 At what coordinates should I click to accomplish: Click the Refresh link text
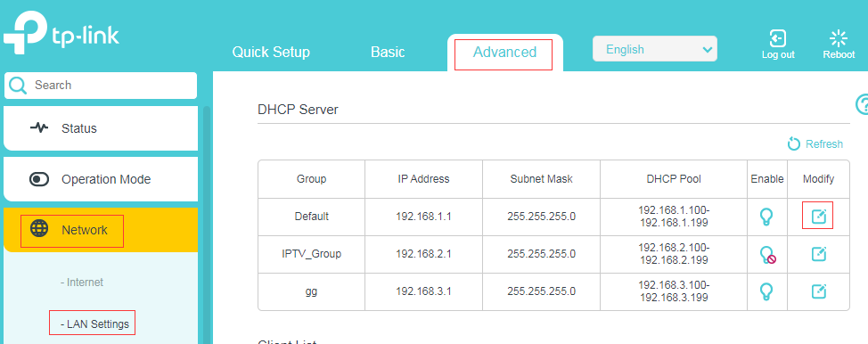click(x=824, y=144)
